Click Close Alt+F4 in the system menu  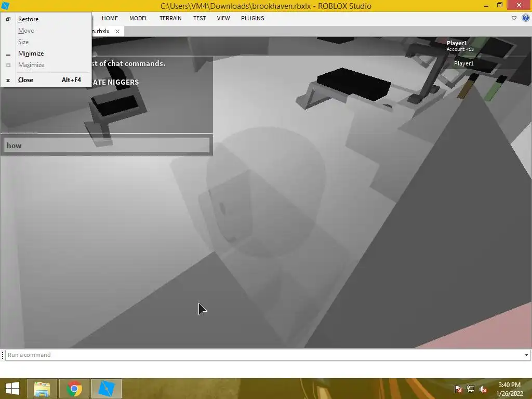[46, 79]
